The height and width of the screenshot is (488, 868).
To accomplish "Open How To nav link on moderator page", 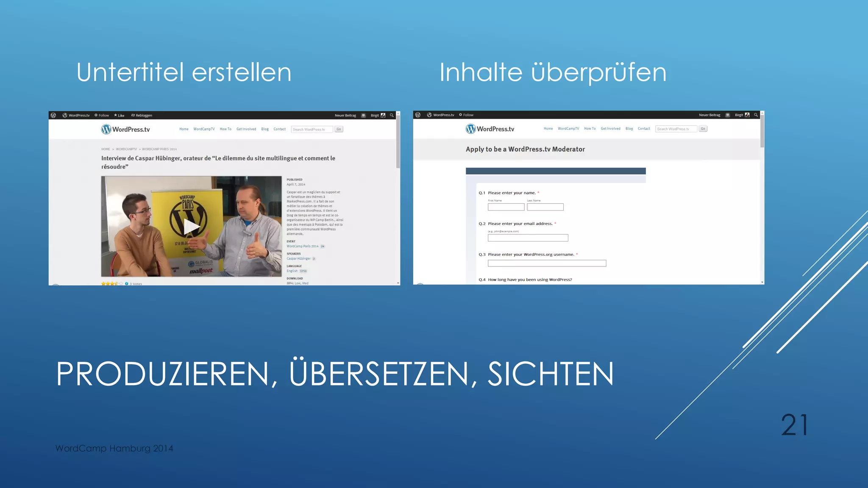I will [x=590, y=129].
